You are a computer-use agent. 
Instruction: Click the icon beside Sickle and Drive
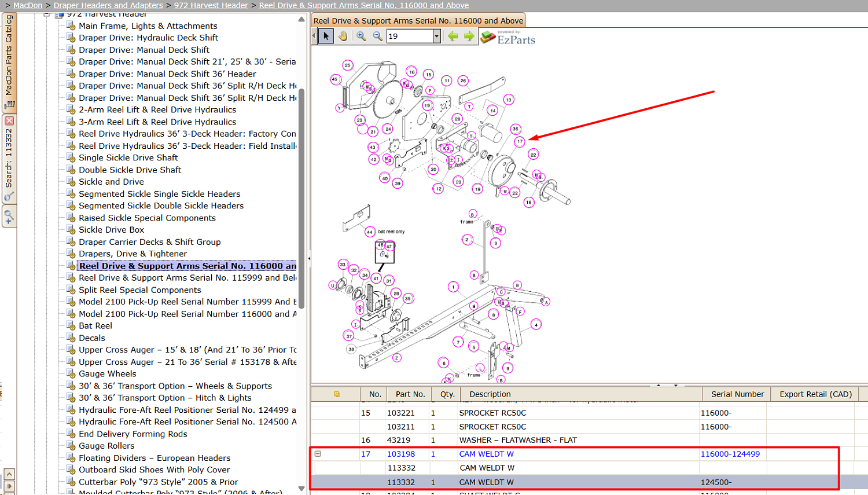pos(71,181)
